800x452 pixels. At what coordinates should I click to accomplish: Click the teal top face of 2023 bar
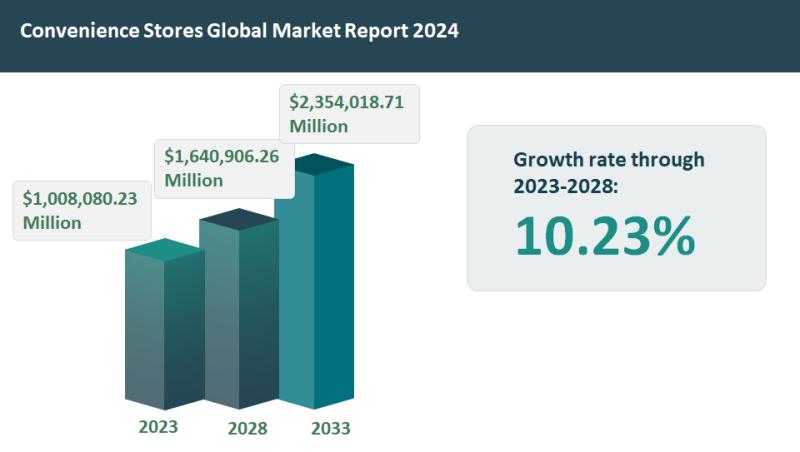pos(165,250)
